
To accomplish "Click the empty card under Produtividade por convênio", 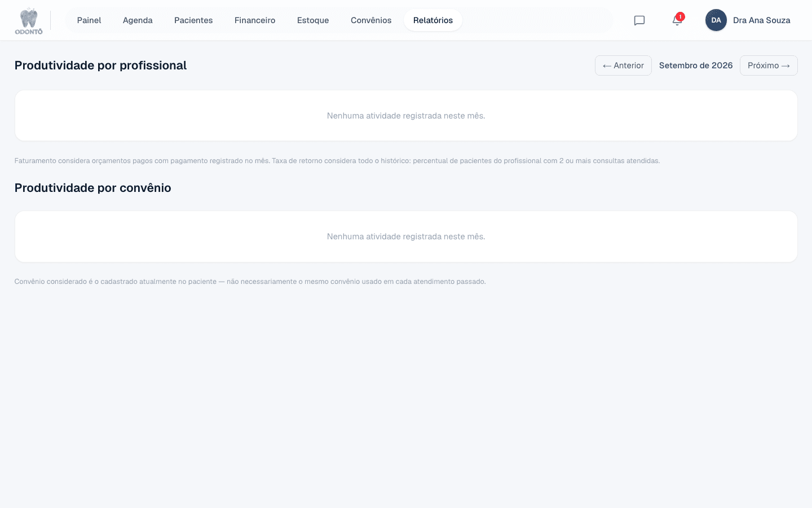I will 406,237.
